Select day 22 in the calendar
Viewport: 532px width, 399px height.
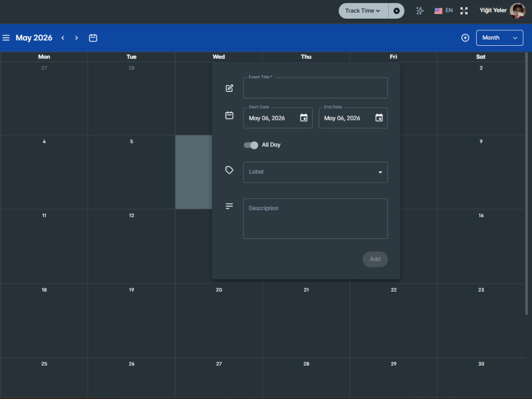tap(394, 290)
